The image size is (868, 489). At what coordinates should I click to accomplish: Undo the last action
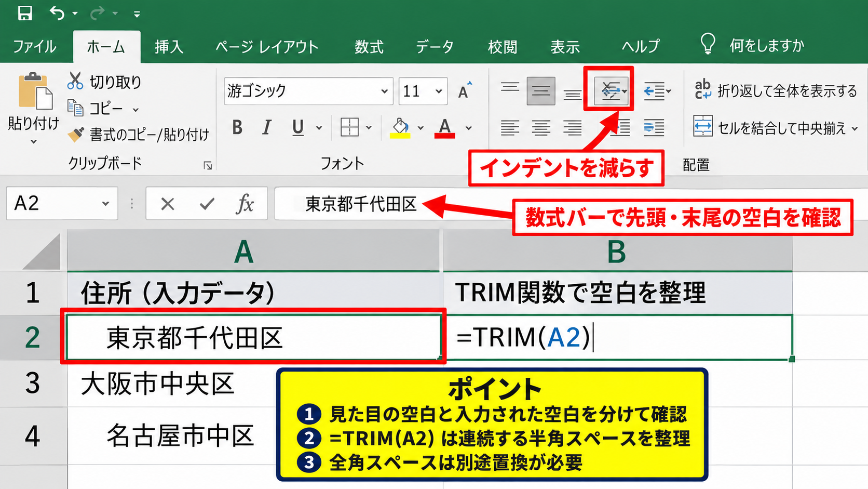[x=57, y=13]
